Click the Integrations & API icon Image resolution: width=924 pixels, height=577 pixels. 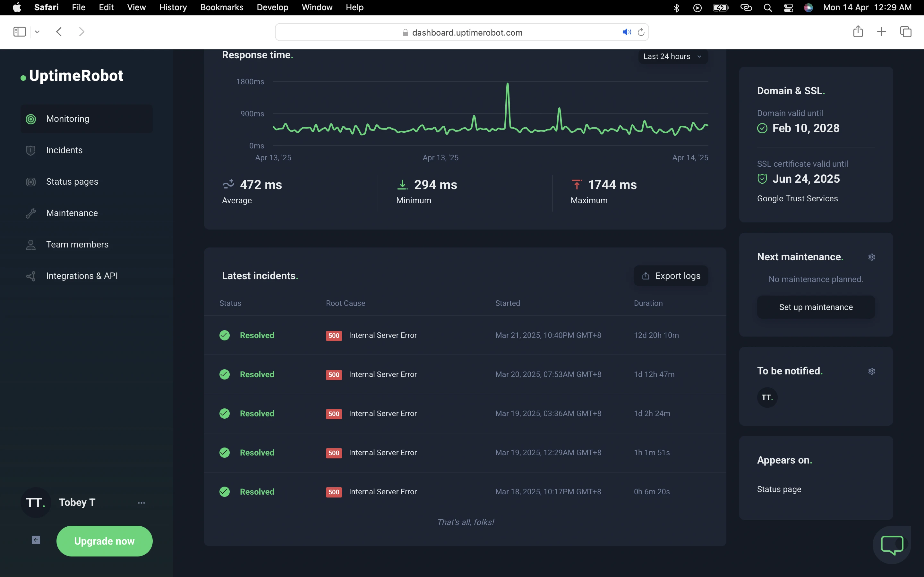pyautogui.click(x=31, y=276)
